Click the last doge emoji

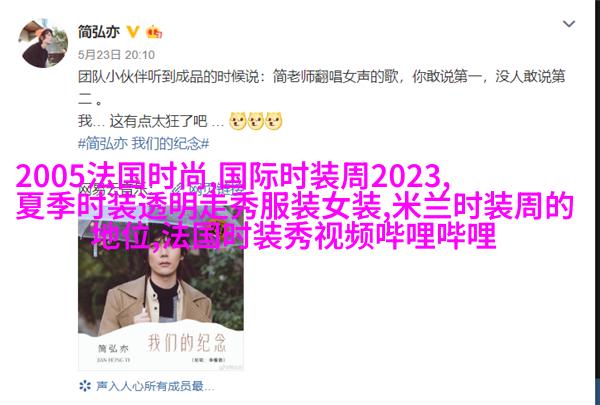pos(273,121)
